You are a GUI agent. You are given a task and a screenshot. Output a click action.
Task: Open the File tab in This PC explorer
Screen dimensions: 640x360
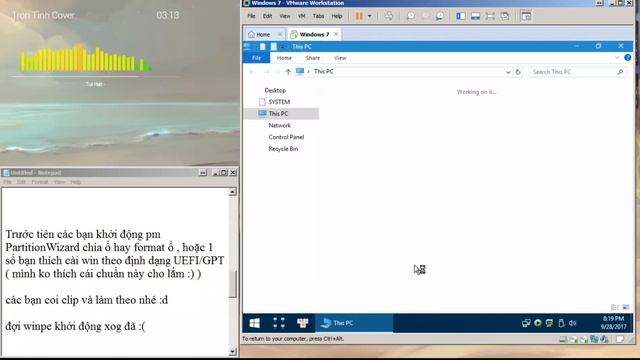tap(256, 58)
